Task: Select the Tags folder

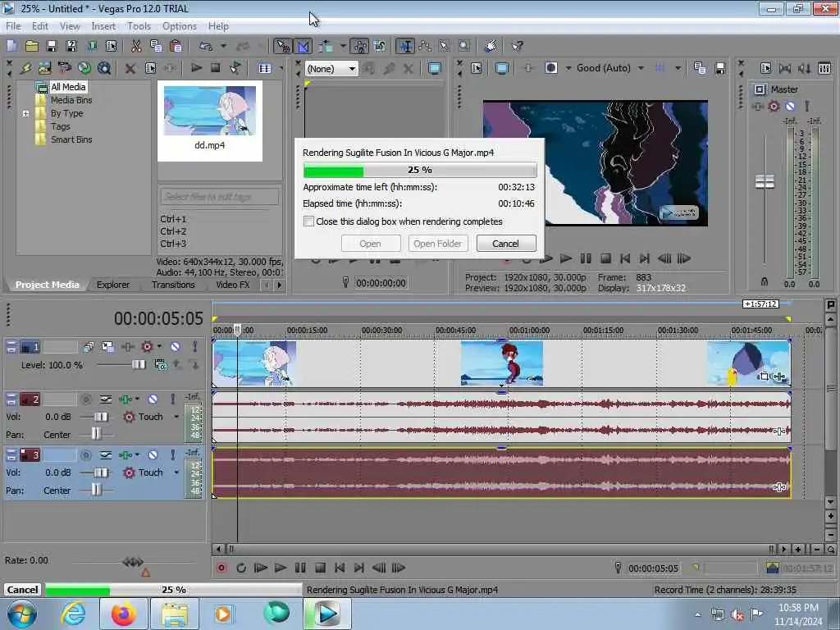Action: [61, 126]
